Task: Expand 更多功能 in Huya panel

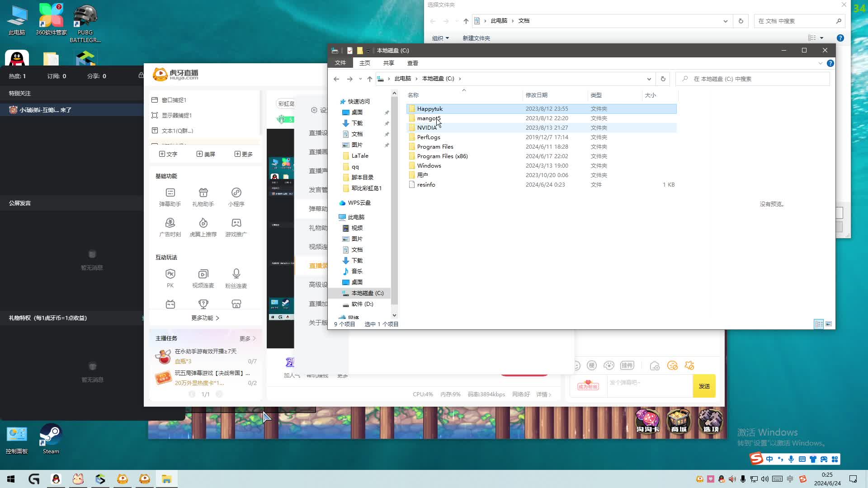Action: (205, 318)
